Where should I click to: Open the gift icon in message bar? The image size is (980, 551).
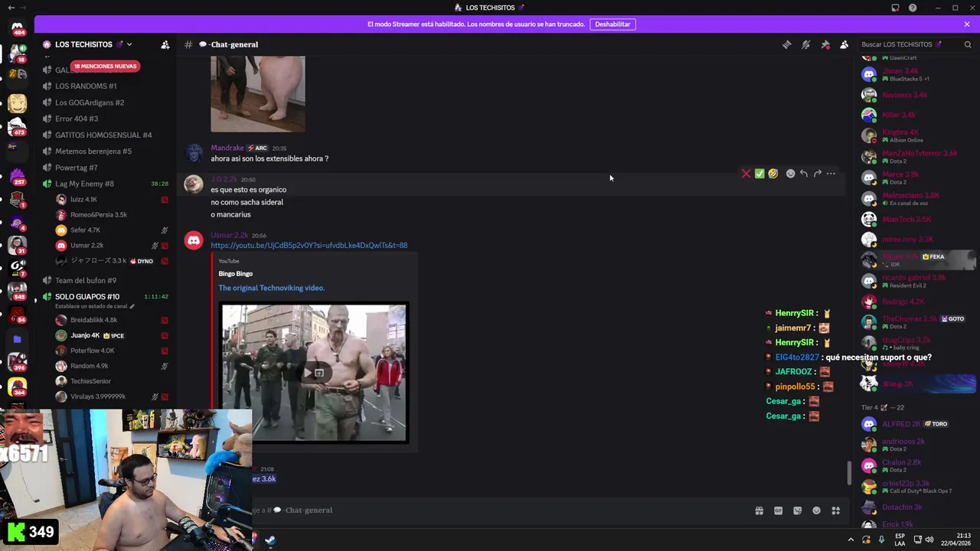coord(759,510)
